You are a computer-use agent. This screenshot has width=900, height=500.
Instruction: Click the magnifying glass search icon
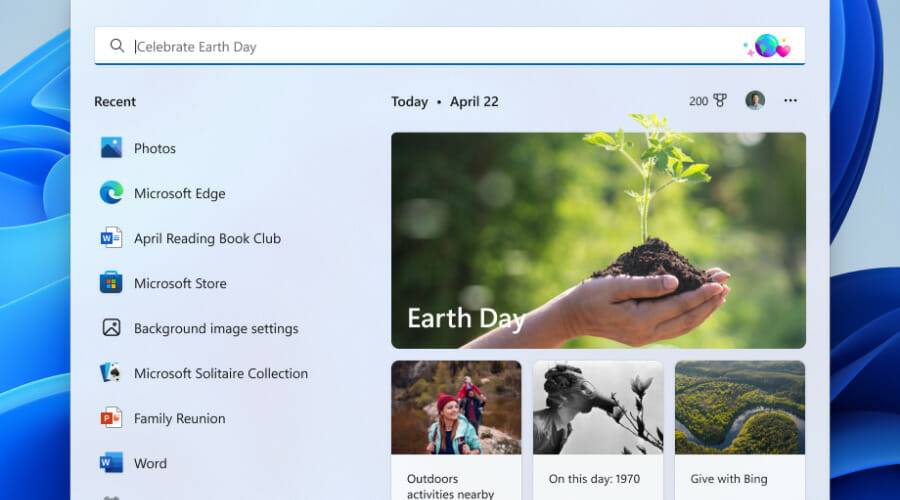point(117,46)
